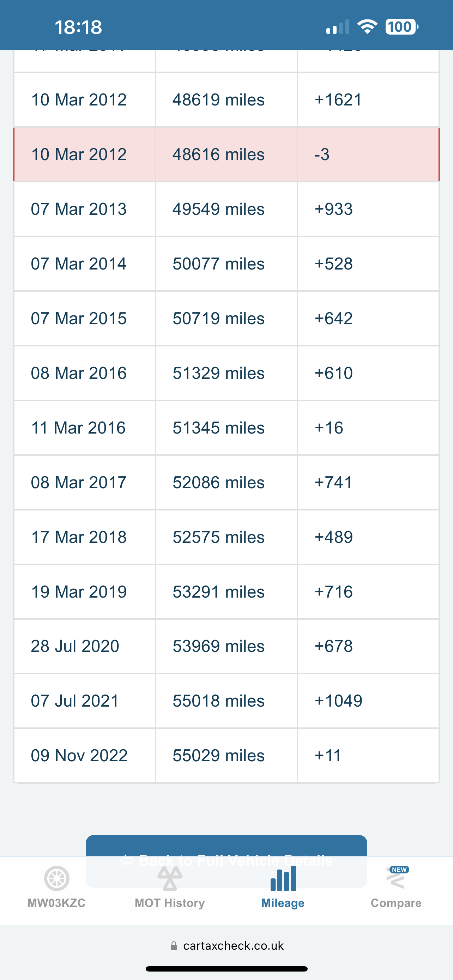The width and height of the screenshot is (453, 980).
Task: Select the Mileage tab label
Action: click(283, 903)
